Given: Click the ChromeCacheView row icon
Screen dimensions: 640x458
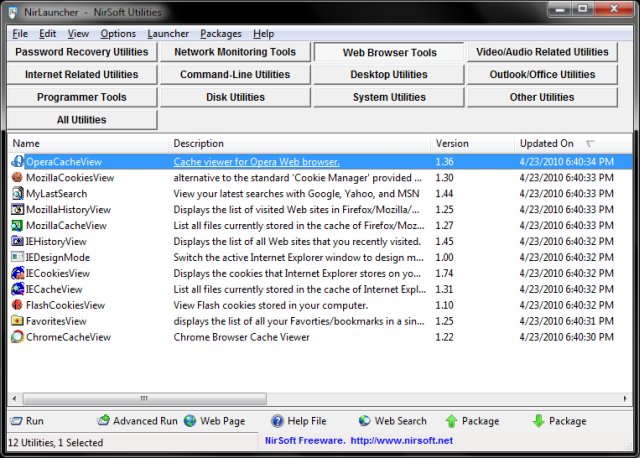Looking at the screenshot, I should (x=17, y=337).
